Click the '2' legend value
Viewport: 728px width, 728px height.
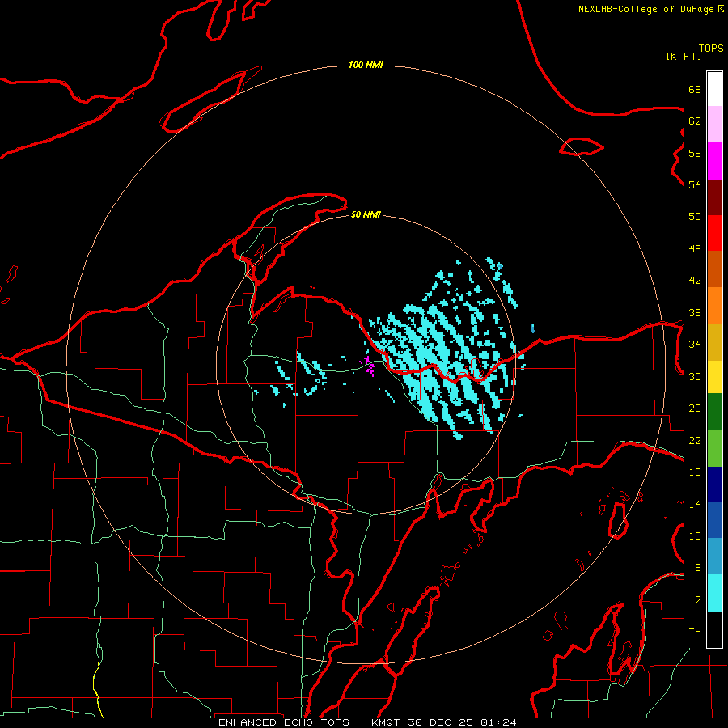click(x=698, y=599)
